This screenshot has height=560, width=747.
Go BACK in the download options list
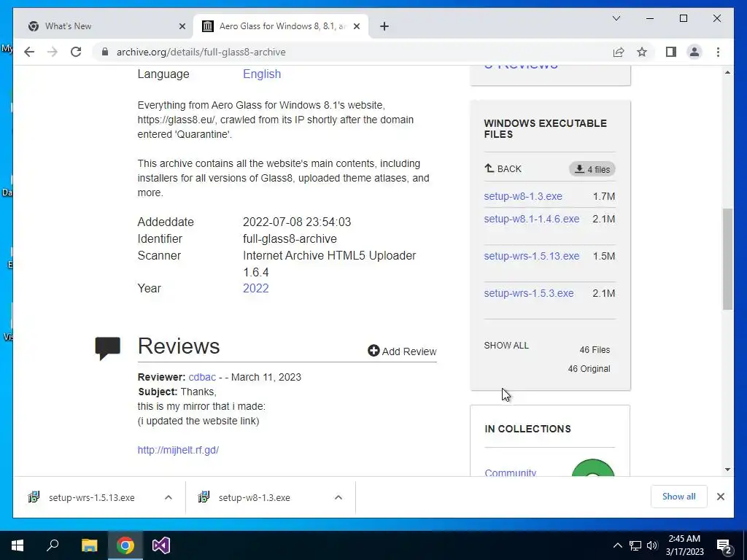(503, 168)
